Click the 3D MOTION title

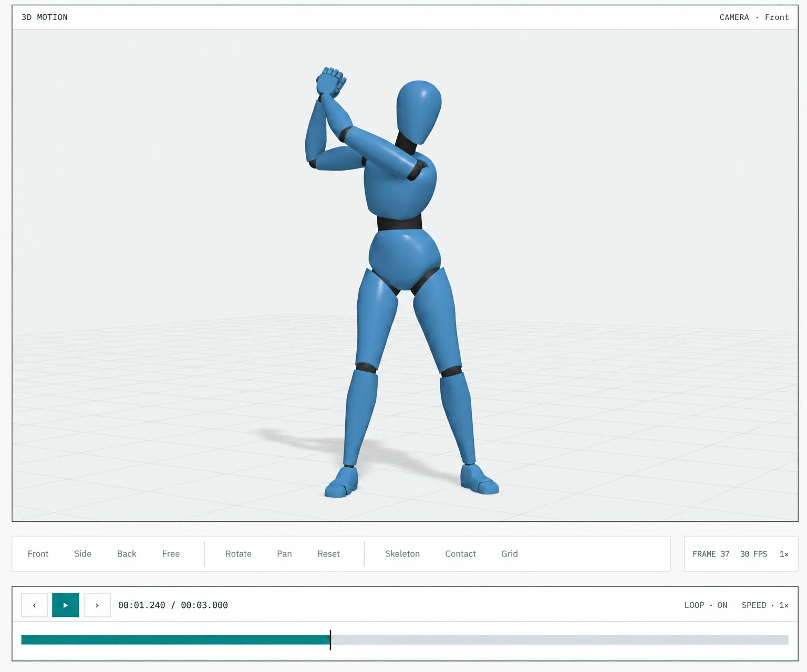point(45,17)
